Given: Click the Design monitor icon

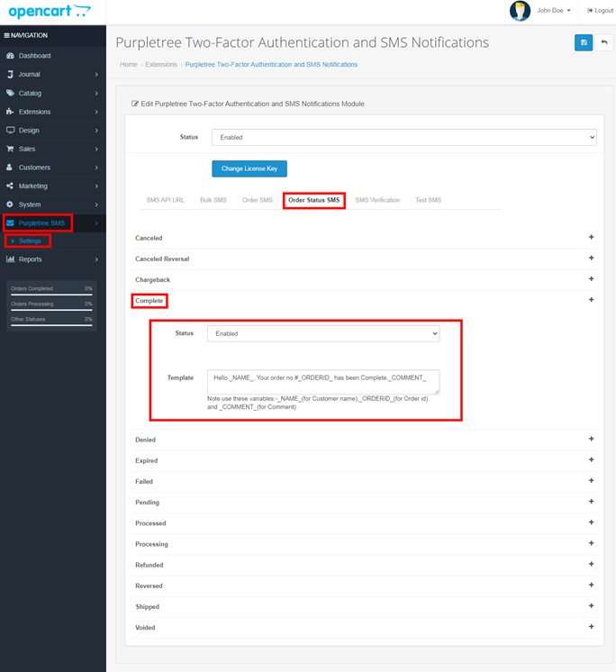Looking at the screenshot, I should pos(10,131).
